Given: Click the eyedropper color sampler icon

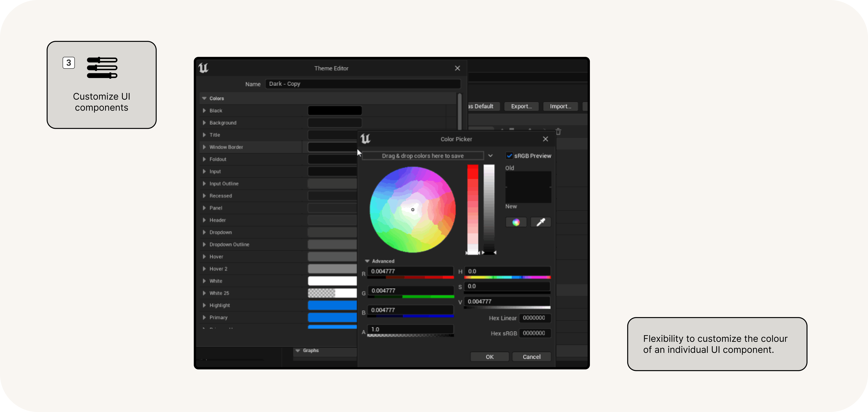Looking at the screenshot, I should tap(540, 222).
